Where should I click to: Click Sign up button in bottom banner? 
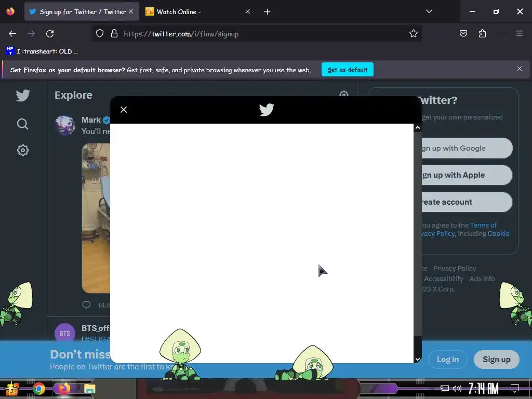click(x=496, y=360)
